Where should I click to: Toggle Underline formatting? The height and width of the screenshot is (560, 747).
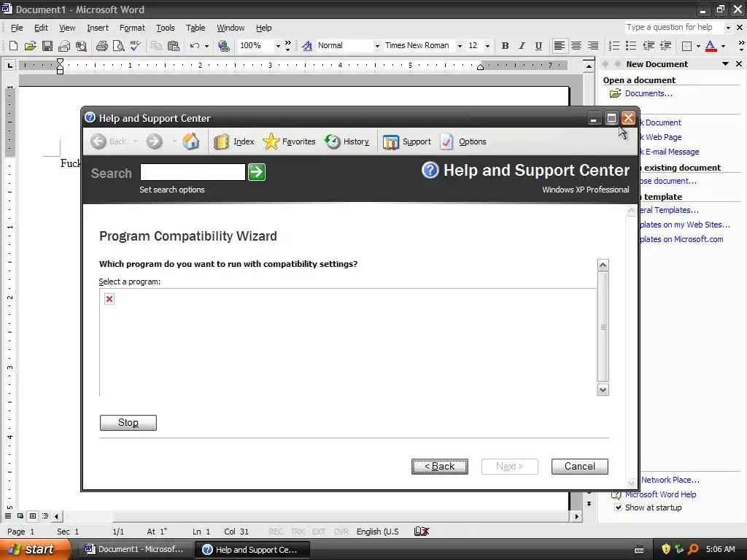pos(538,46)
